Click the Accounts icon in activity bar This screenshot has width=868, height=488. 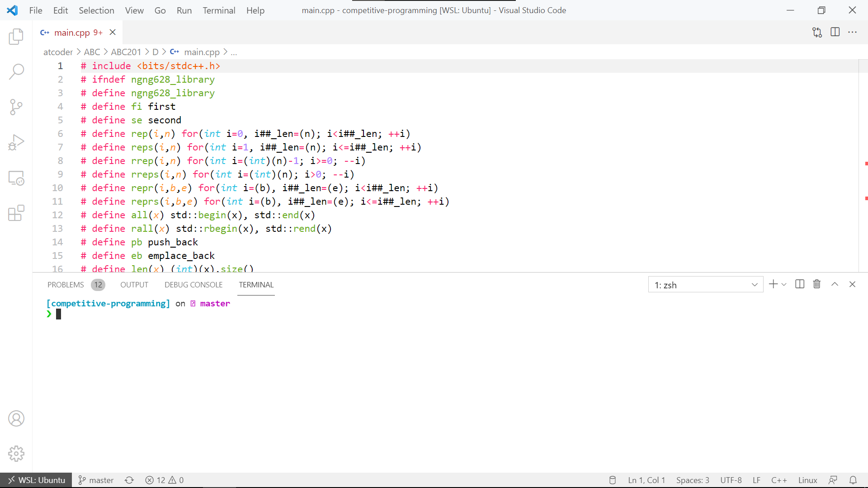point(16,418)
